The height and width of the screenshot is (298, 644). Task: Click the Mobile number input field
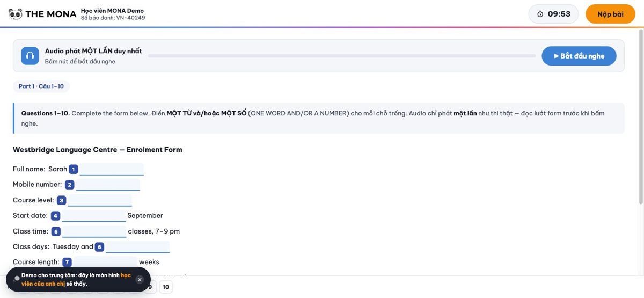(x=108, y=185)
